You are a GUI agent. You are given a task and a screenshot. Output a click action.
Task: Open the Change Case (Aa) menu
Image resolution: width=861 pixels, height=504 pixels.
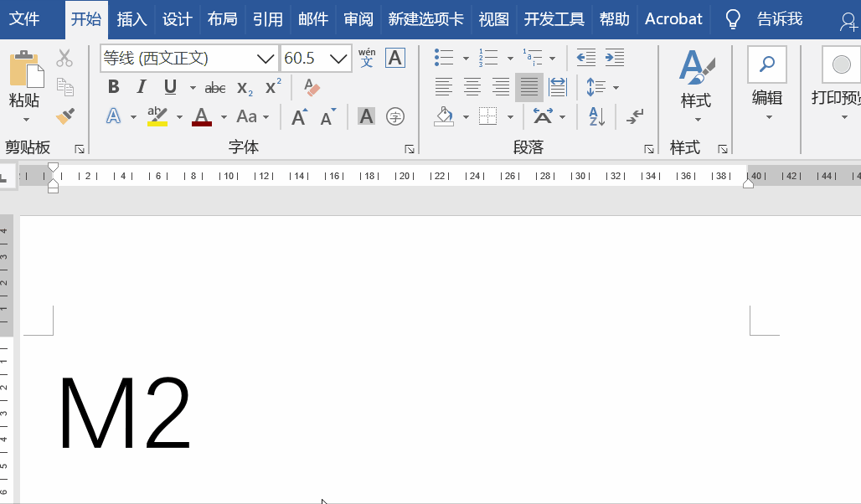click(x=253, y=116)
